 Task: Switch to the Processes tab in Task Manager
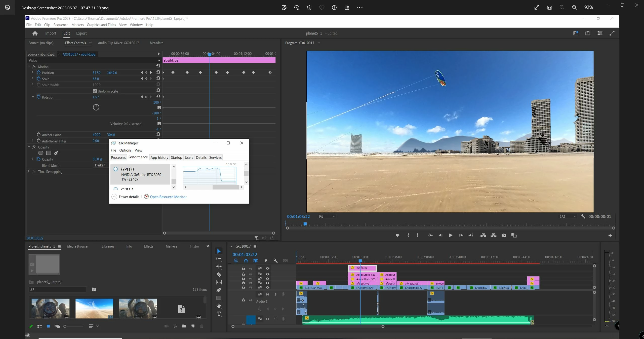click(x=118, y=158)
